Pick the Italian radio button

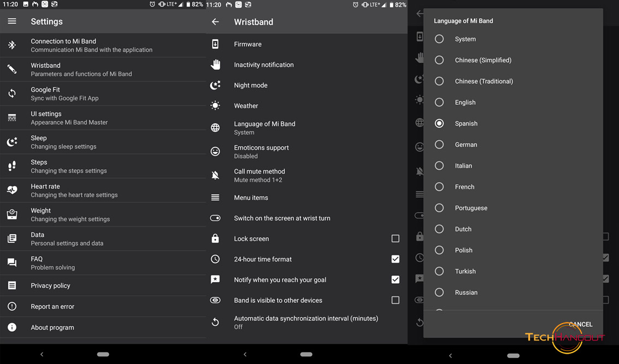click(x=439, y=165)
